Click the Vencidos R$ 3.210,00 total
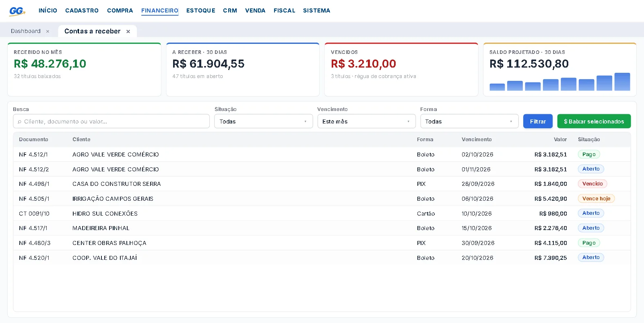 click(x=363, y=64)
